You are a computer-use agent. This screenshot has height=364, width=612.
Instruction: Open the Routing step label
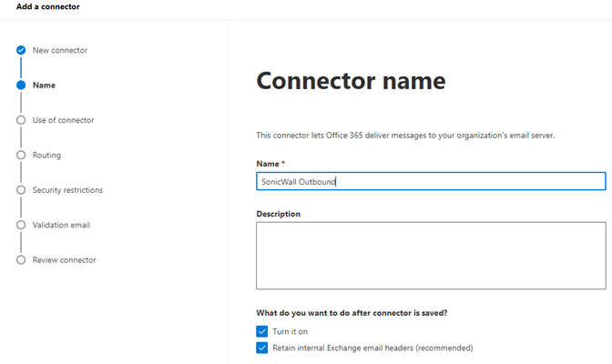(46, 155)
